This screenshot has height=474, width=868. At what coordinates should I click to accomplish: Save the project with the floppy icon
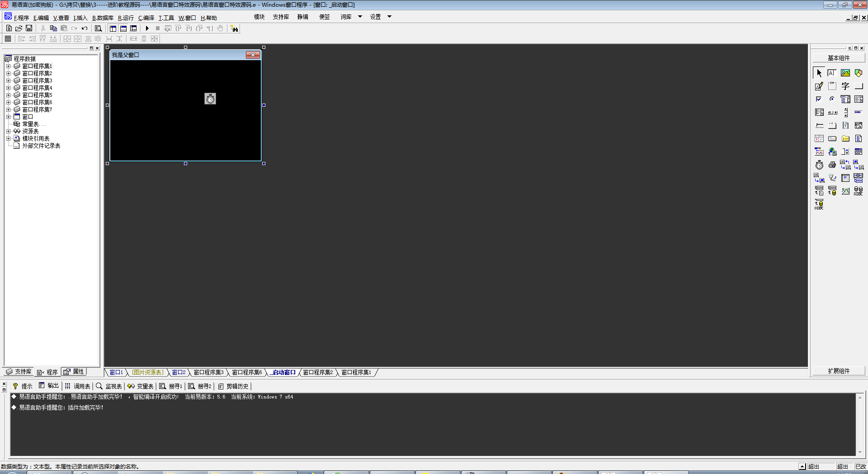point(29,28)
